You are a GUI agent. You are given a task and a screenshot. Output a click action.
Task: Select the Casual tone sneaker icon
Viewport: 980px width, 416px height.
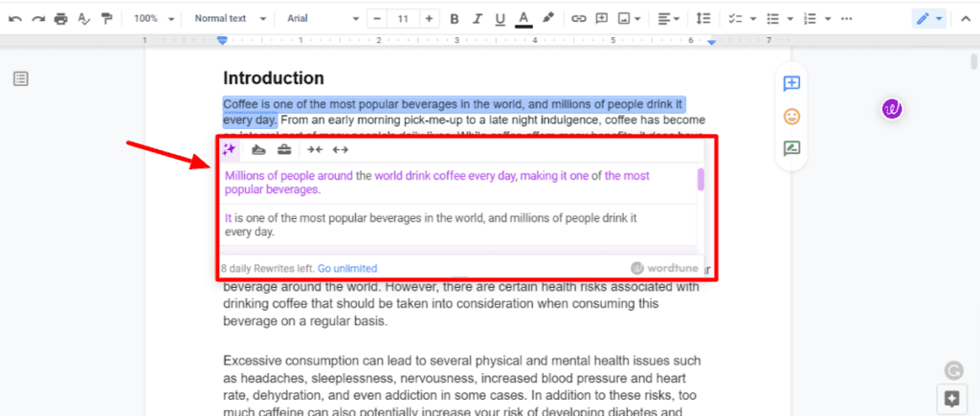tap(258, 149)
